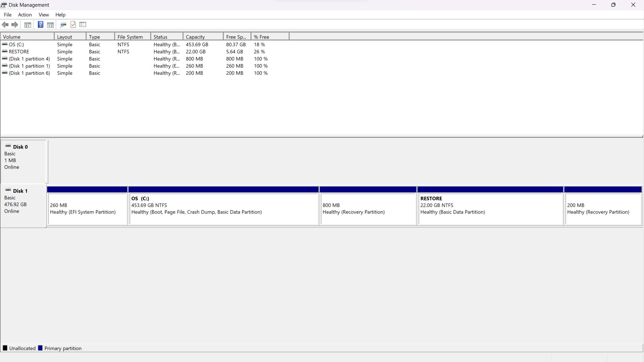
Task: Toggle the Show/Hide Console Tree icon
Action: coord(28,25)
